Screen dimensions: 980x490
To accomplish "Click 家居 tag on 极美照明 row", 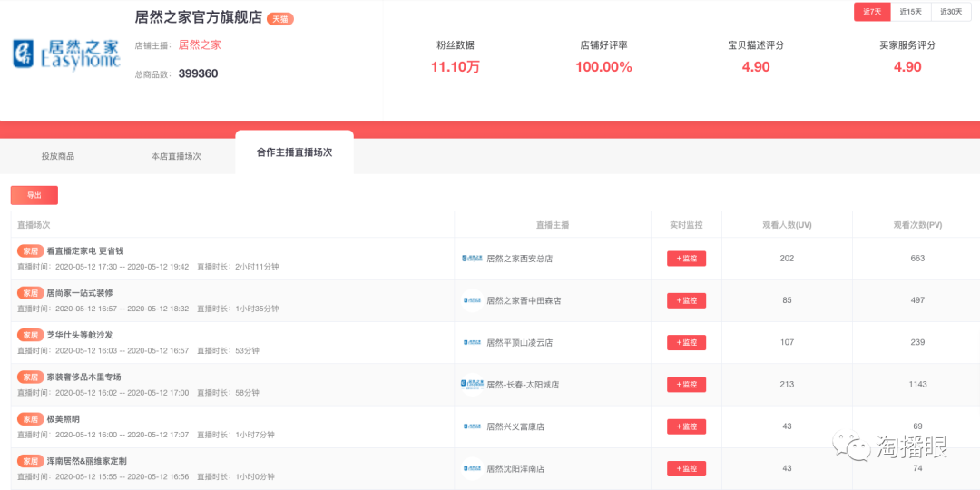I will coord(31,418).
